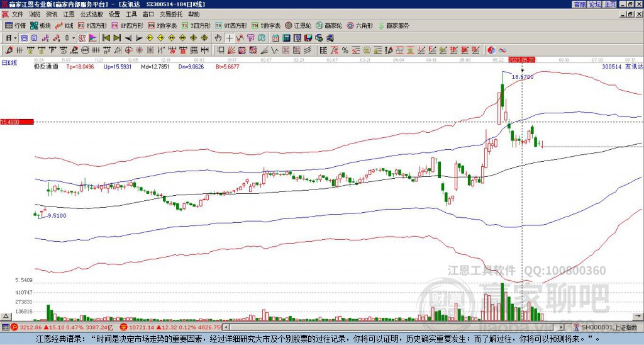The image size is (644, 345).
Task: Click the 18.5700 high price label
Action: pos(523,77)
